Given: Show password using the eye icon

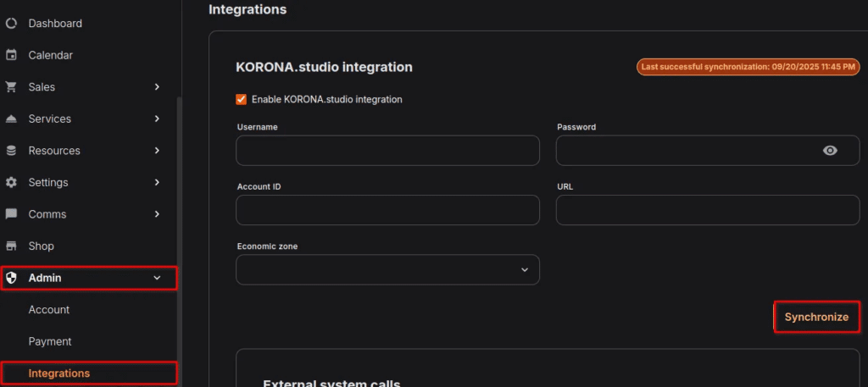Looking at the screenshot, I should (x=830, y=151).
